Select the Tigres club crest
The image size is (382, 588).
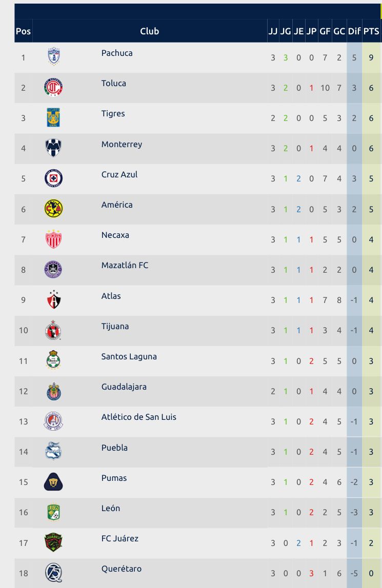point(53,118)
